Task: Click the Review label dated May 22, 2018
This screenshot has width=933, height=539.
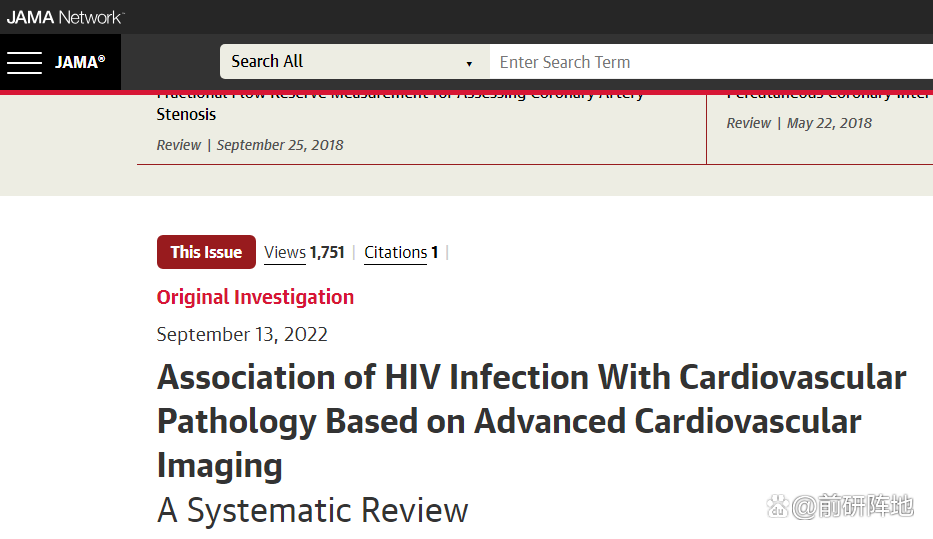Action: [x=748, y=123]
